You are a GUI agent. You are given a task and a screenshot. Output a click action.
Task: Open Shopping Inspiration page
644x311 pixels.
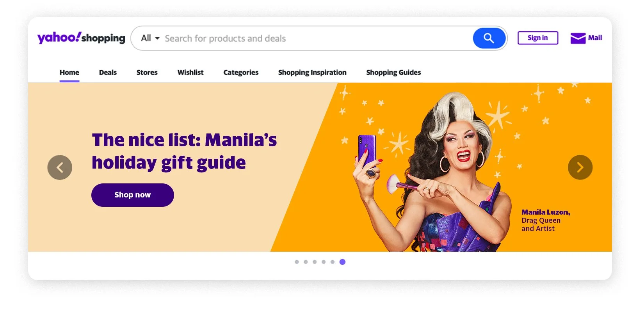(x=312, y=73)
